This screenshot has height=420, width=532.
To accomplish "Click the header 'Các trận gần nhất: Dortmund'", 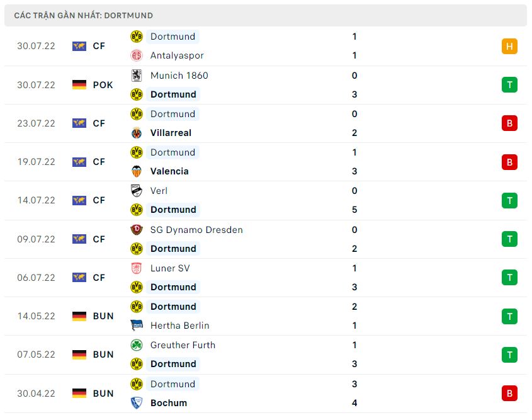I will pyautogui.click(x=84, y=15).
